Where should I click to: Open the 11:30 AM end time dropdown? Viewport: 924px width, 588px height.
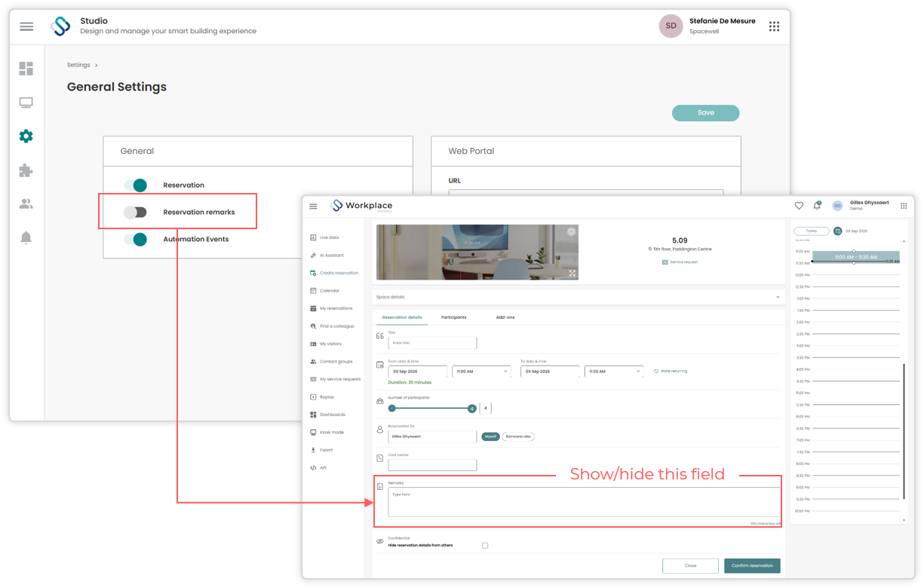[x=613, y=372]
